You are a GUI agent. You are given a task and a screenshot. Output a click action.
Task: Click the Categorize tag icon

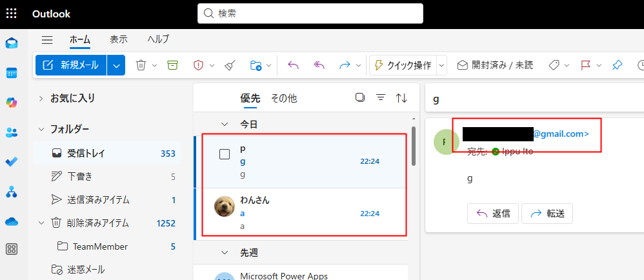(x=554, y=65)
